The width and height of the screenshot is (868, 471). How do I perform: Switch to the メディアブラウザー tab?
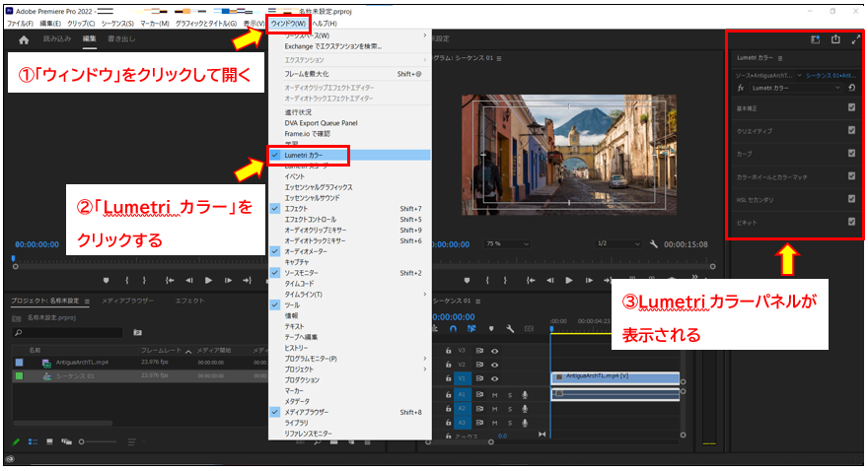[127, 301]
